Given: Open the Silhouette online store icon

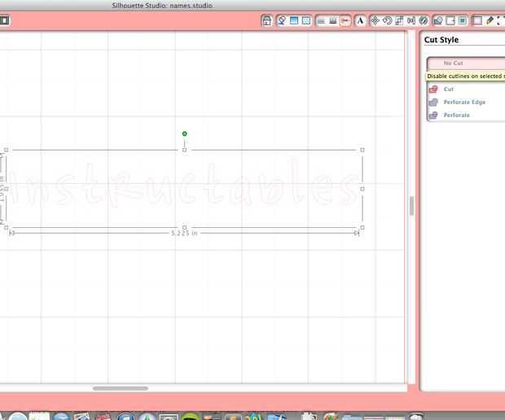Looking at the screenshot, I should point(266,20).
